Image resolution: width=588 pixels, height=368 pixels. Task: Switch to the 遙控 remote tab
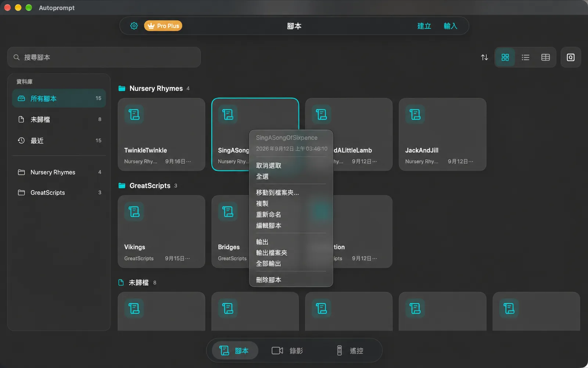[x=350, y=351]
